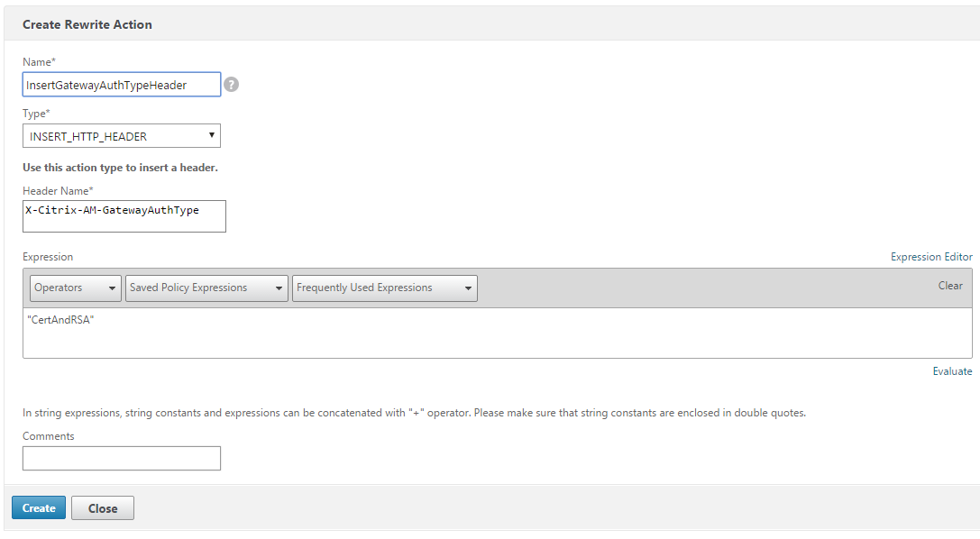The image size is (980, 539).
Task: Open the Expression Editor link
Action: click(931, 257)
